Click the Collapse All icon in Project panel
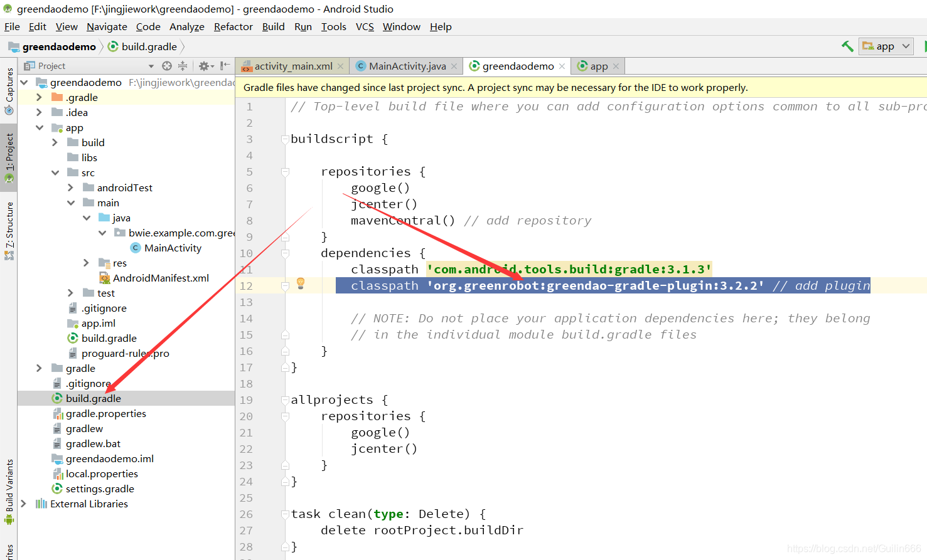Image resolution: width=927 pixels, height=560 pixels. click(x=183, y=66)
